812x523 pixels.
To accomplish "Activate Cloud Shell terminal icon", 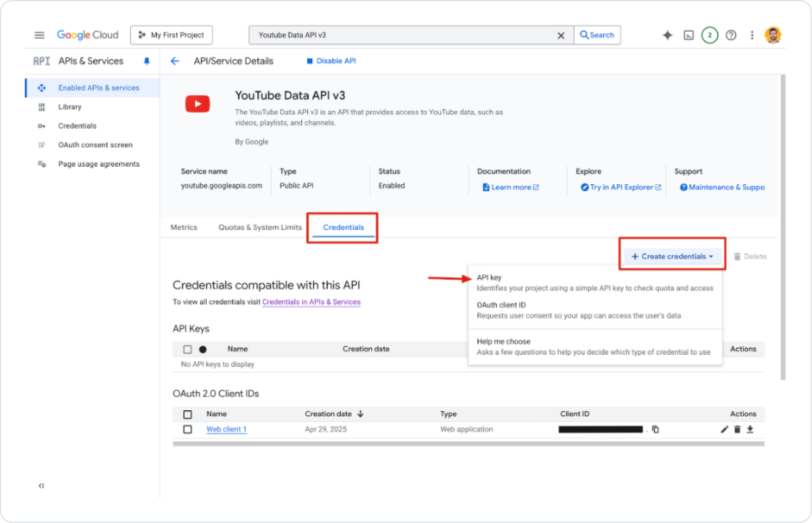I will coord(689,35).
